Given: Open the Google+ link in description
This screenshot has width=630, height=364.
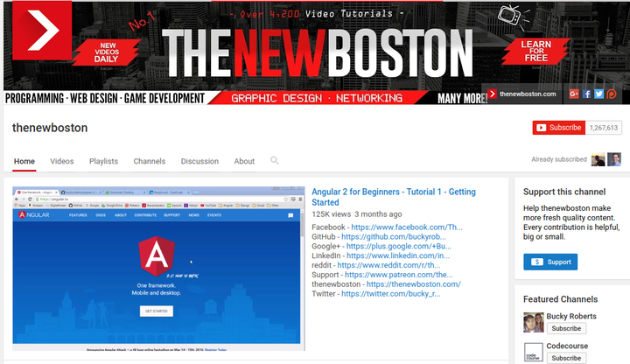Looking at the screenshot, I should (399, 246).
